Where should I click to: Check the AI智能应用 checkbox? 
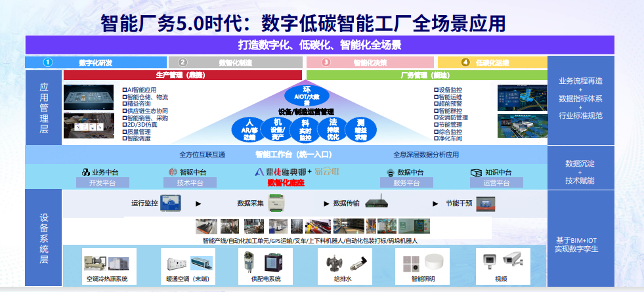[x=124, y=90]
